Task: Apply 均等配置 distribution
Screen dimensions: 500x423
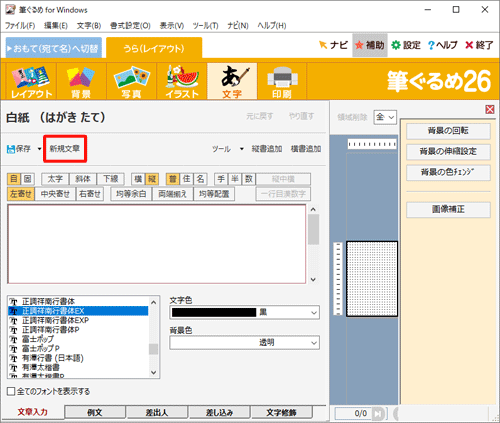Action: 214,194
